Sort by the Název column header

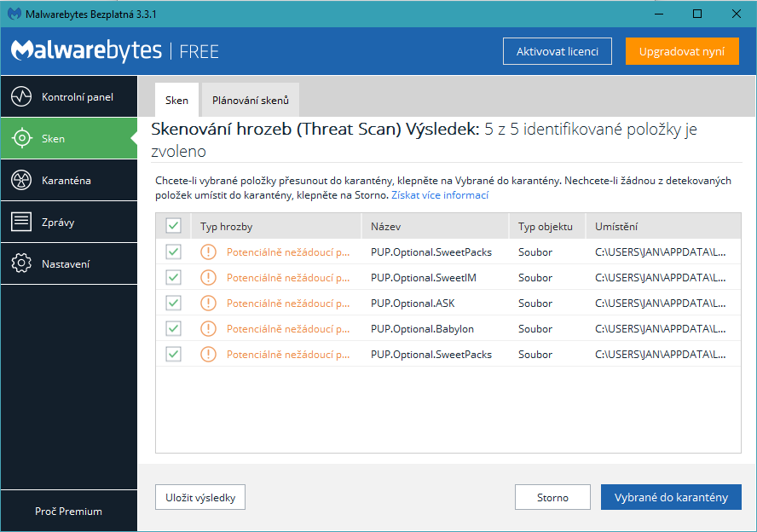tap(386, 227)
